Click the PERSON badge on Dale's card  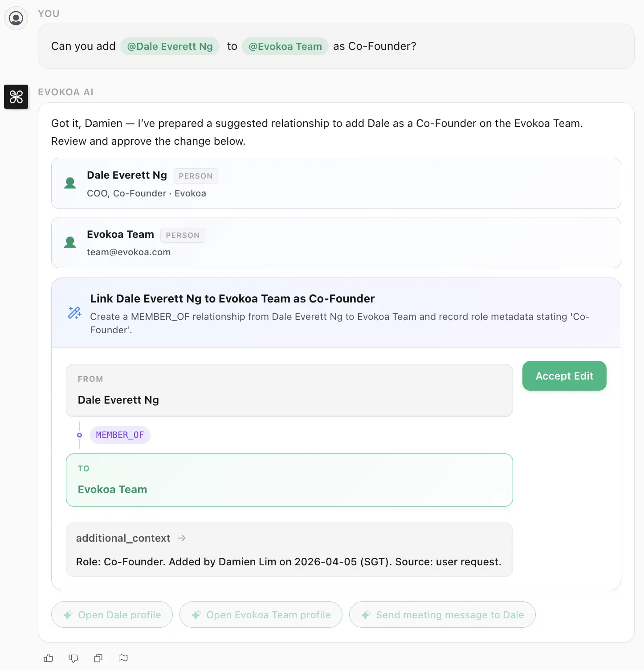click(x=196, y=176)
